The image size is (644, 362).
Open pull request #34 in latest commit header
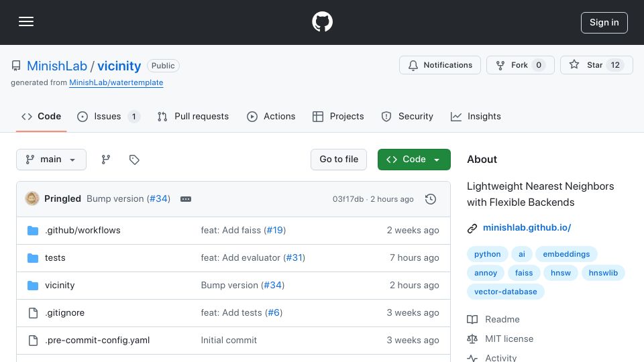pos(158,198)
